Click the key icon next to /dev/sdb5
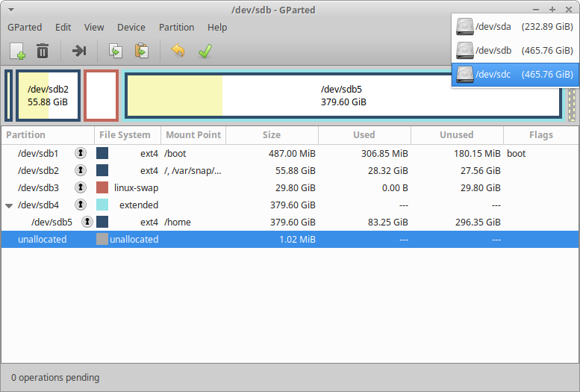Viewport: 580px width, 392px height. (x=87, y=222)
